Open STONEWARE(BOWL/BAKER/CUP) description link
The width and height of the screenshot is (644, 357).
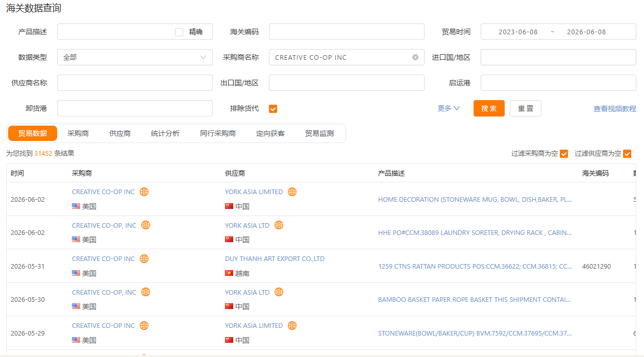click(x=475, y=333)
